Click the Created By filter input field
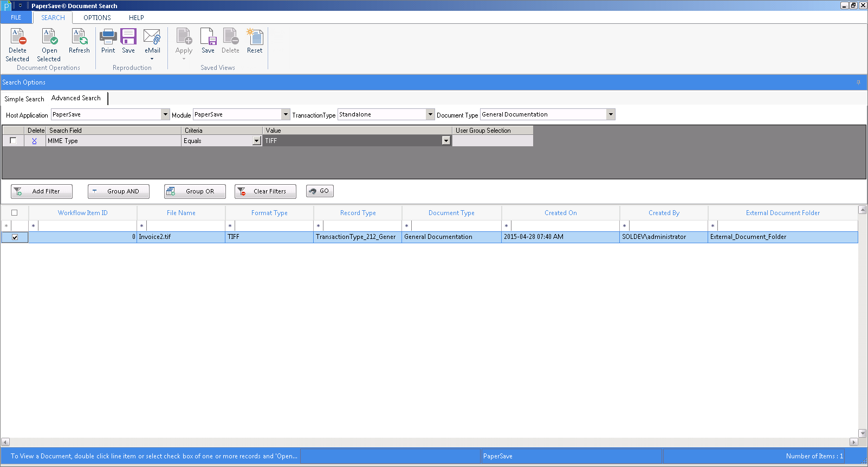Viewport: 868px width, 467px height. tap(668, 226)
